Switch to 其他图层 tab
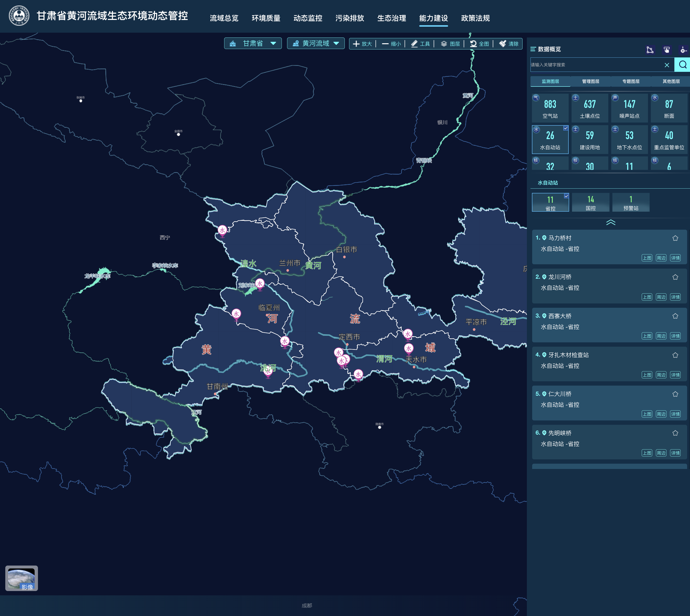690x616 pixels. tap(671, 81)
